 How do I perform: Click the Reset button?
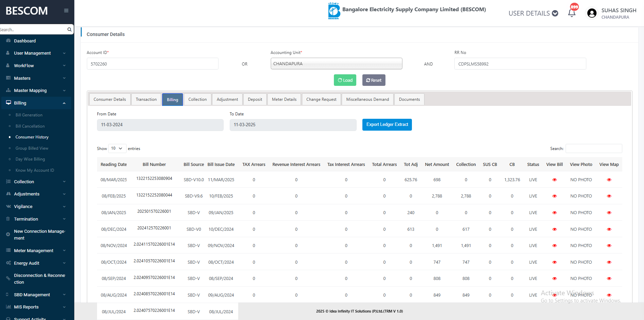tap(374, 80)
